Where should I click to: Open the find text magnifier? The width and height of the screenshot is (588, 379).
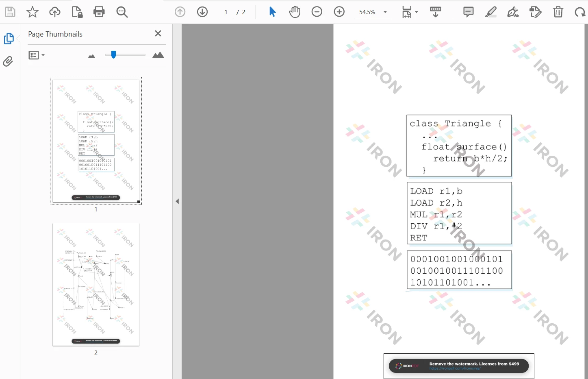click(x=122, y=12)
